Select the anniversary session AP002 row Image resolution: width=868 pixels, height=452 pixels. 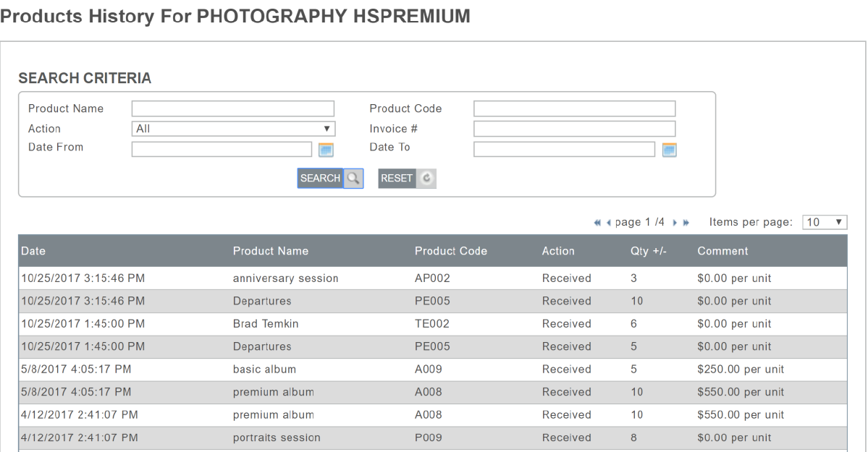coord(286,278)
